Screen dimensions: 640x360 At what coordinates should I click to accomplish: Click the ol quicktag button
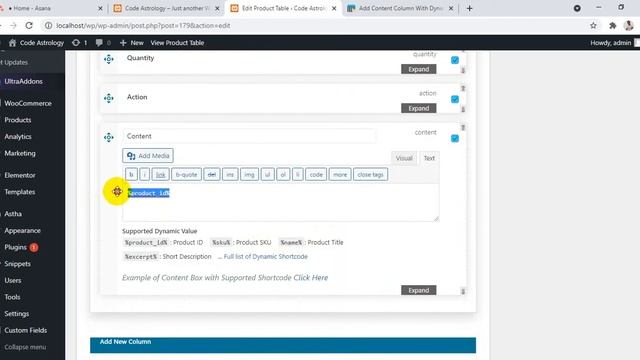click(x=283, y=174)
